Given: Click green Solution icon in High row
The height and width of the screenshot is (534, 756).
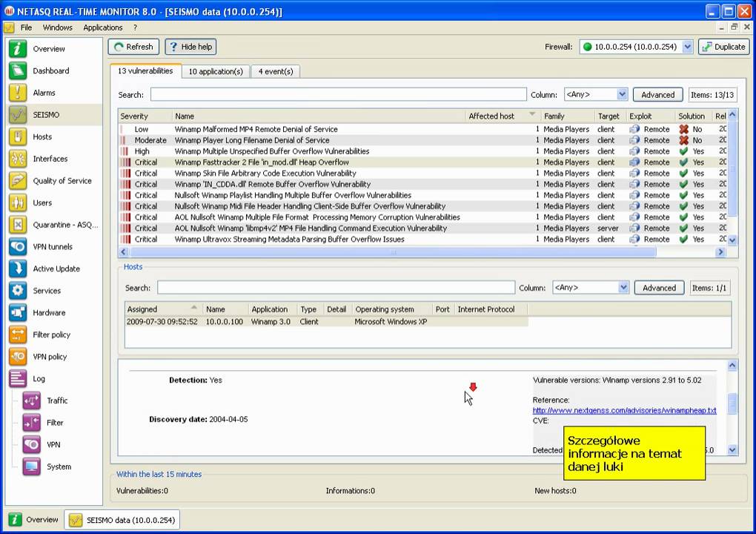Looking at the screenshot, I should 683,151.
